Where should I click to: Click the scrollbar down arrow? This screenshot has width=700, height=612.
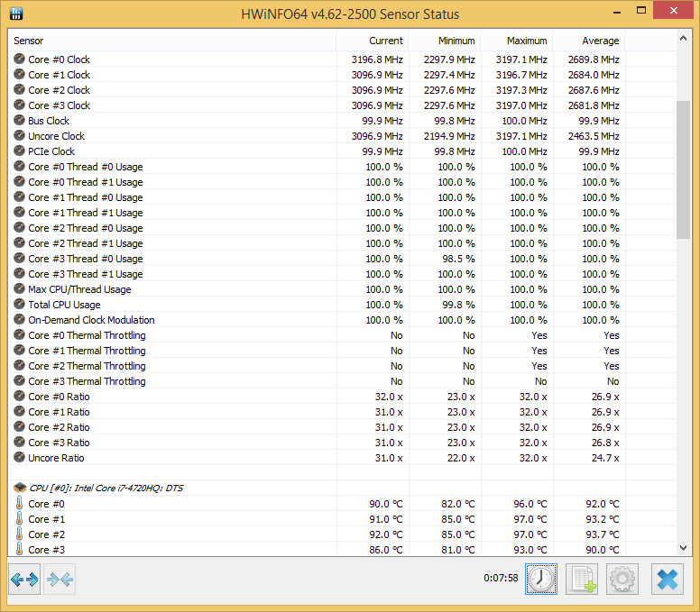coord(683,548)
